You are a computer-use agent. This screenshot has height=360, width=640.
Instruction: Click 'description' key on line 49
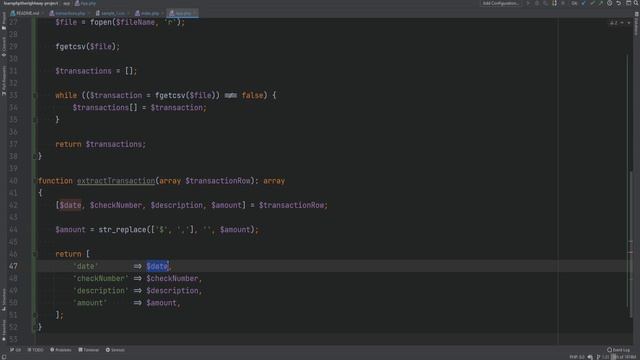click(100, 291)
